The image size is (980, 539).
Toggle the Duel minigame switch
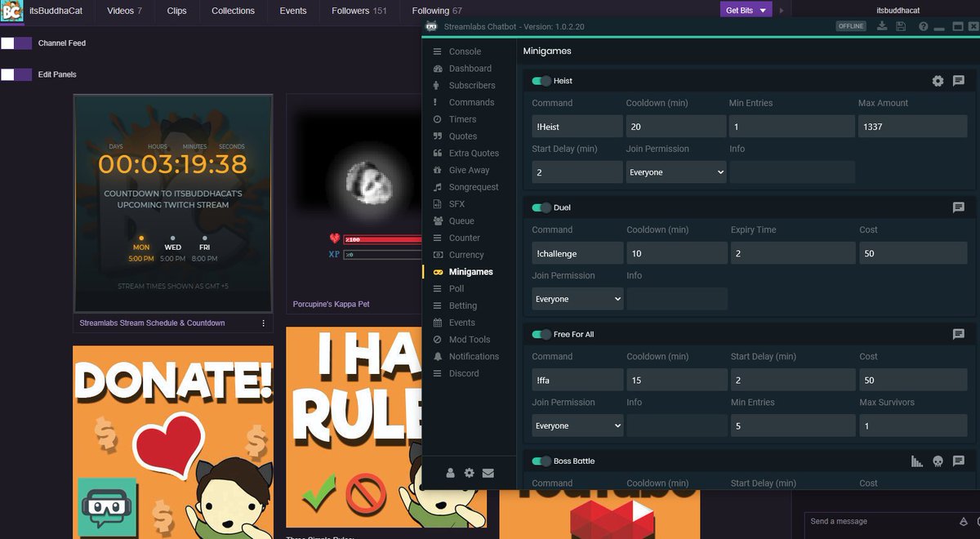pos(541,207)
